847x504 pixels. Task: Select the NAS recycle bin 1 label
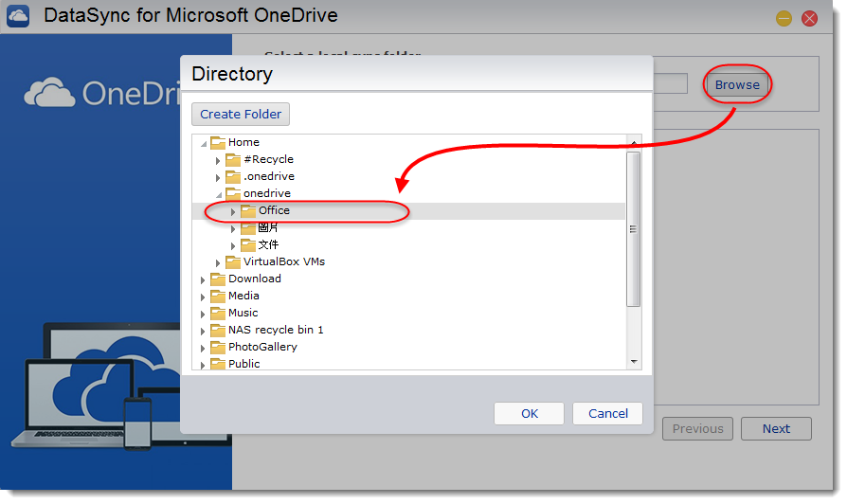[x=276, y=330]
